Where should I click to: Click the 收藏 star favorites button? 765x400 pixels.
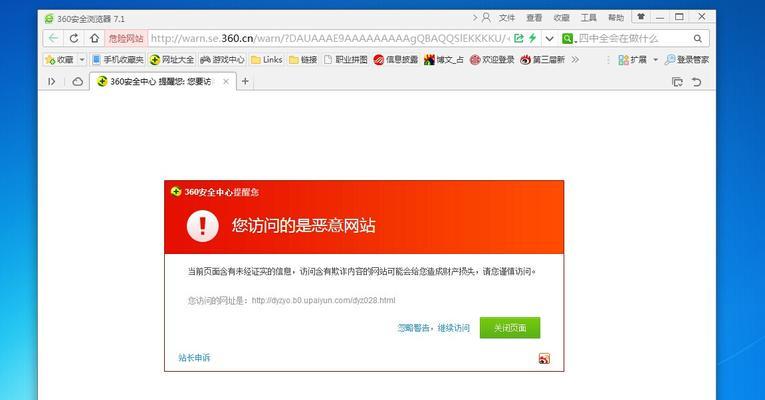[59, 60]
